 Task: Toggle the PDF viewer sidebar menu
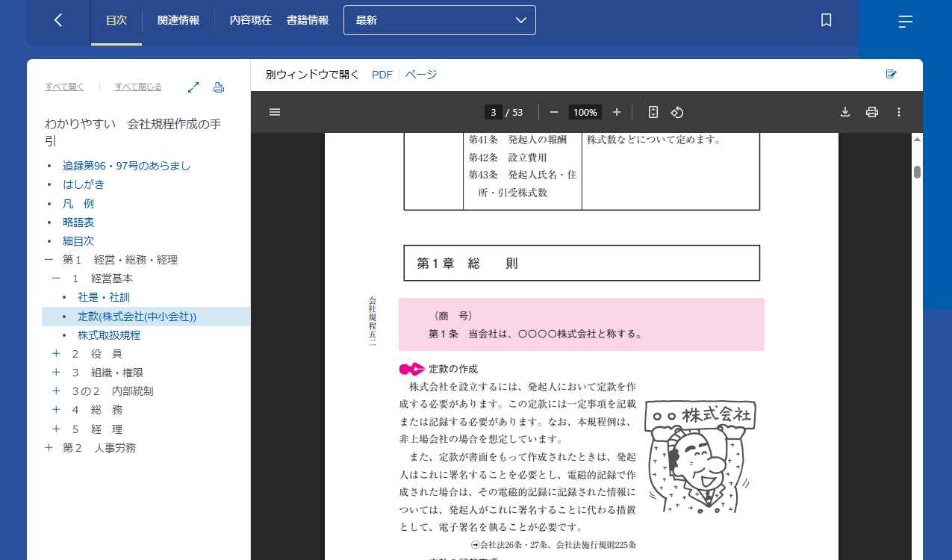(275, 112)
